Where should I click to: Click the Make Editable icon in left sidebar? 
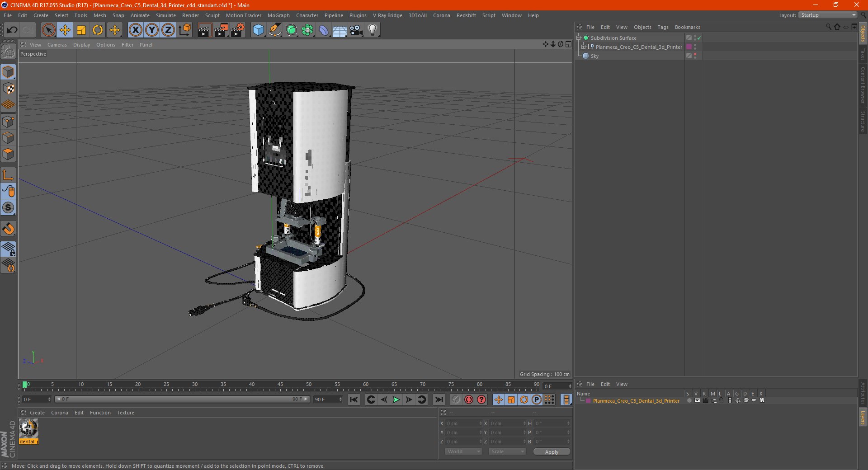[x=8, y=52]
